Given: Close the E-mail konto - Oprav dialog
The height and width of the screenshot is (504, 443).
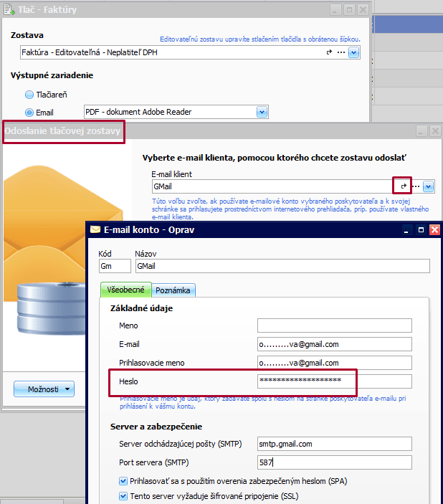Looking at the screenshot, I should pyautogui.click(x=434, y=229).
